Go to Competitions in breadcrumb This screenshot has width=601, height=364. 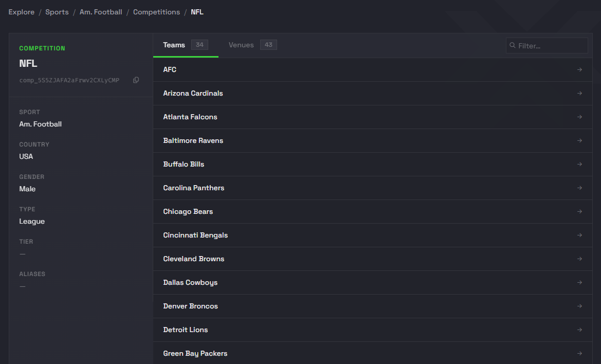point(156,12)
